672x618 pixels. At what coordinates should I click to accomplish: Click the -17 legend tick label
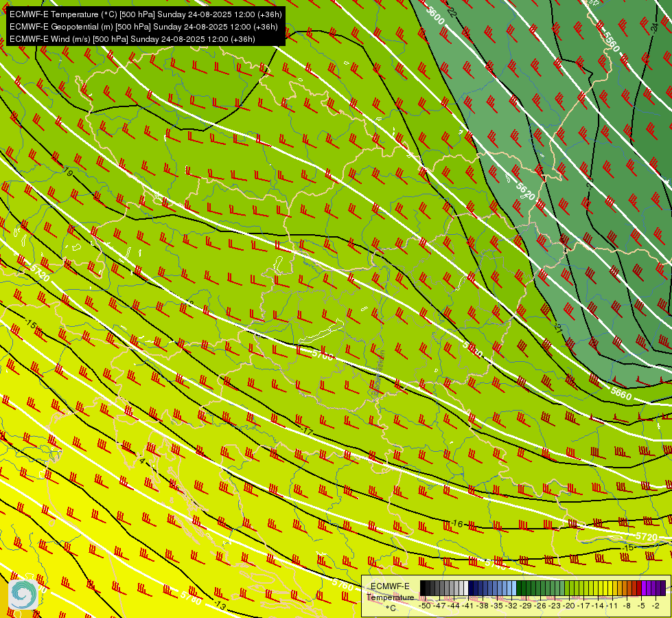click(585, 606)
